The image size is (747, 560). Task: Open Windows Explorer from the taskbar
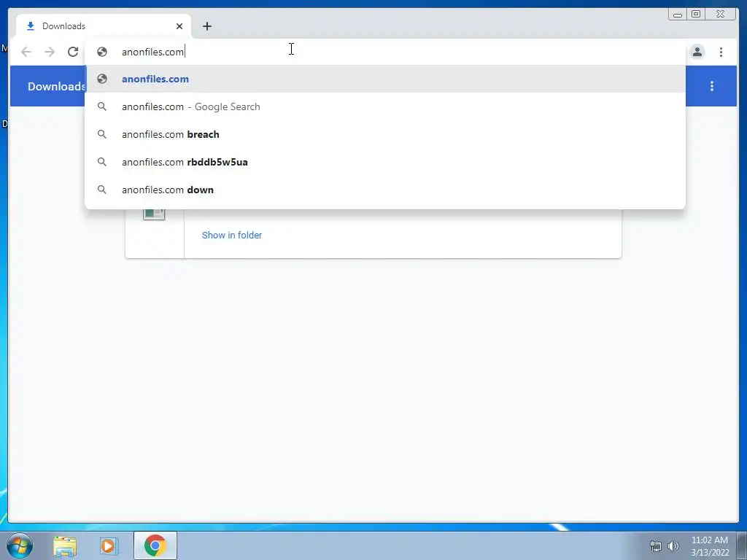pyautogui.click(x=65, y=546)
